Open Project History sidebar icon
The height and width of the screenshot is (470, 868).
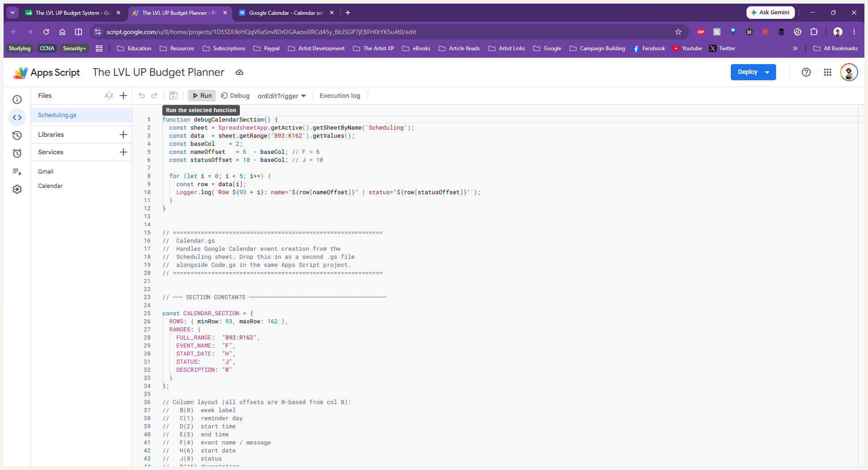tap(17, 135)
